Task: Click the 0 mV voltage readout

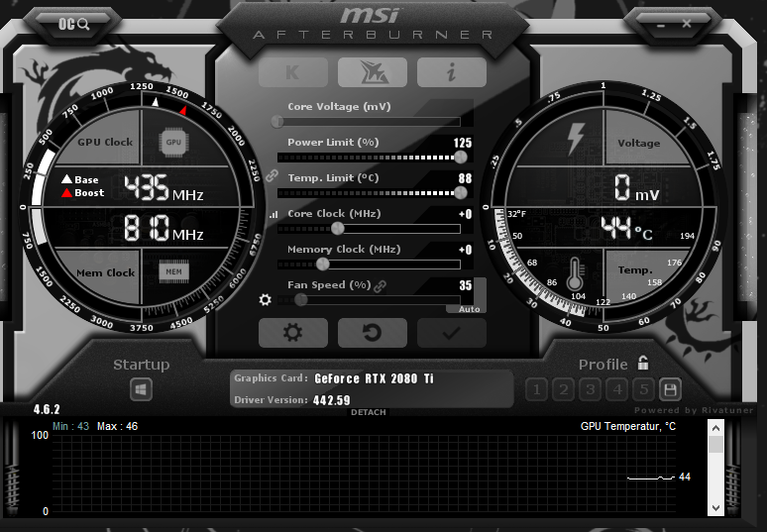Action: 636,188
